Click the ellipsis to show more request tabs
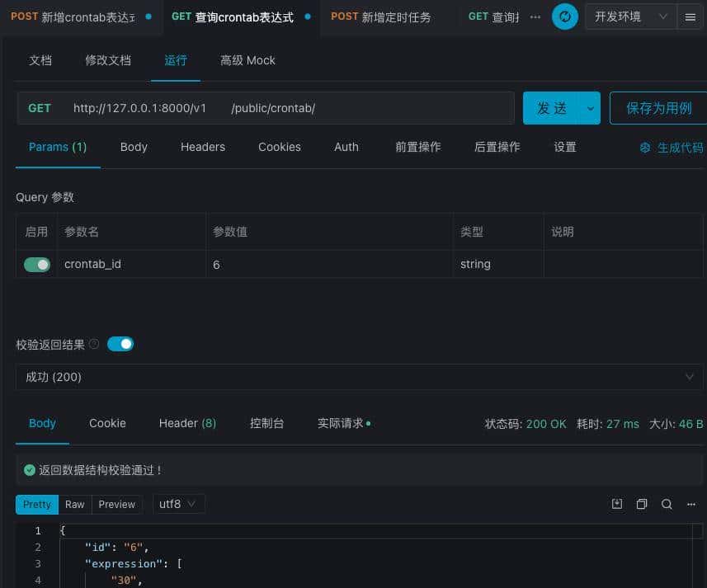This screenshot has width=707, height=588. tap(535, 16)
